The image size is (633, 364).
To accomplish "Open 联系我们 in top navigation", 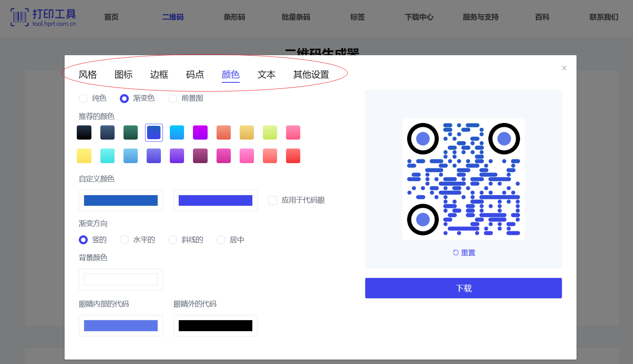I will pyautogui.click(x=604, y=17).
